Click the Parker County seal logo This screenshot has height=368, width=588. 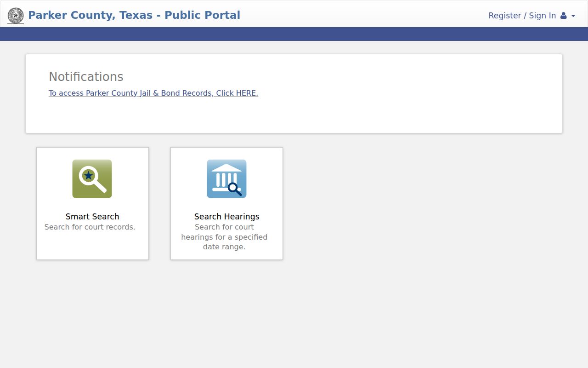coord(16,16)
